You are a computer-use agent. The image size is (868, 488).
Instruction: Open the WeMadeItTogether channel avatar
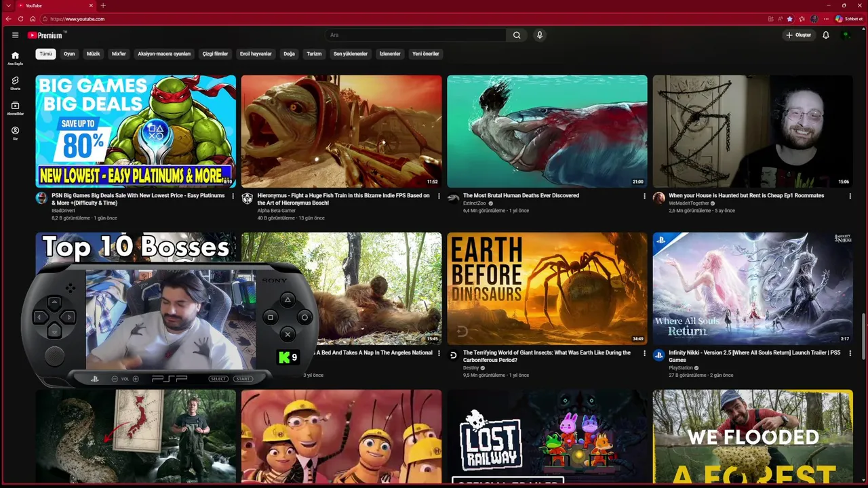click(658, 198)
